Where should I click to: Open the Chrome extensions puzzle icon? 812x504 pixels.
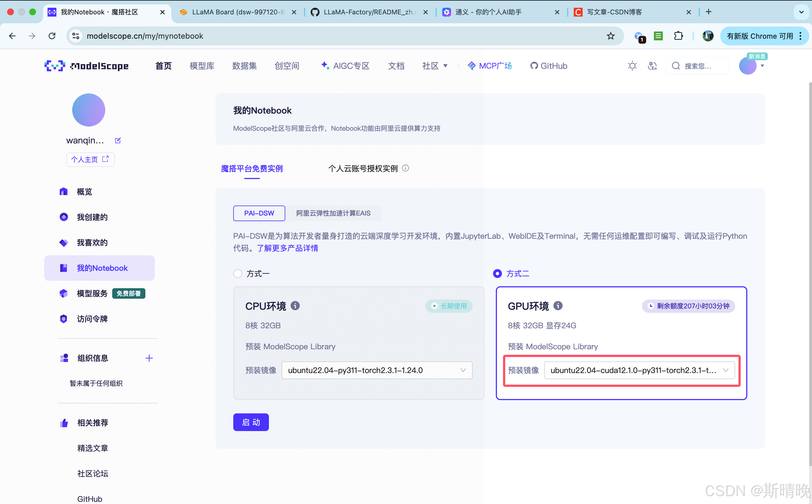click(x=678, y=36)
